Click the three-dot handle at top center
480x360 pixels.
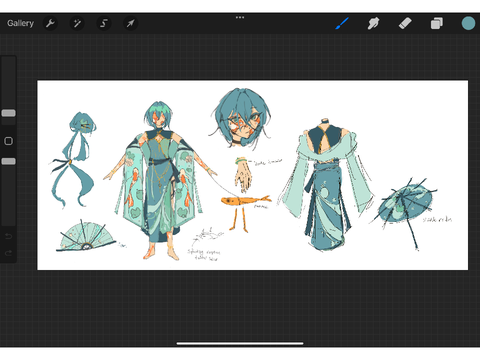pyautogui.click(x=240, y=17)
